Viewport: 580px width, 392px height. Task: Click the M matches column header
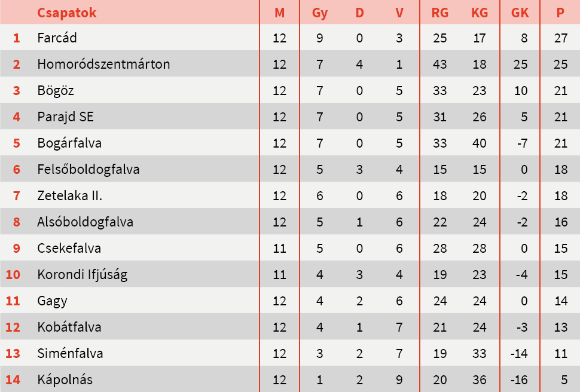(x=280, y=13)
